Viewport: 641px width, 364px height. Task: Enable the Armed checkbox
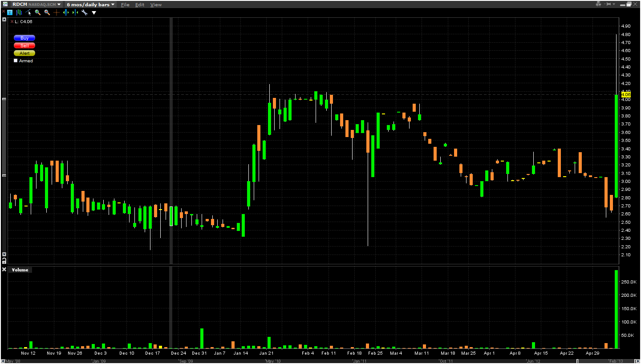[x=16, y=61]
